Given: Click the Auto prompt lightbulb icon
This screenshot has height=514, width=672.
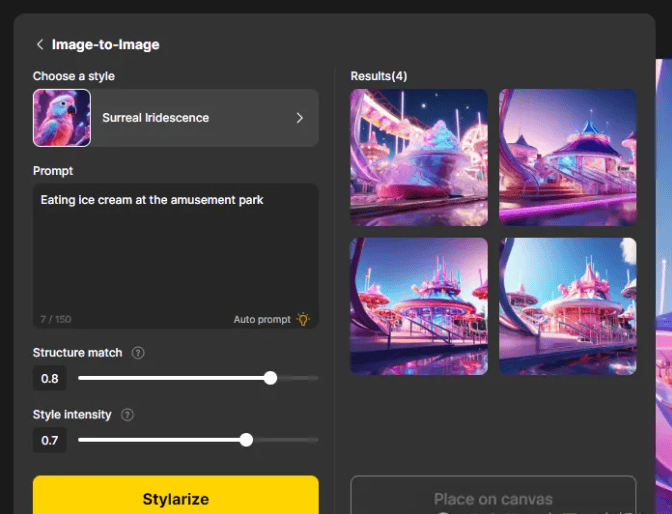Looking at the screenshot, I should click(302, 319).
